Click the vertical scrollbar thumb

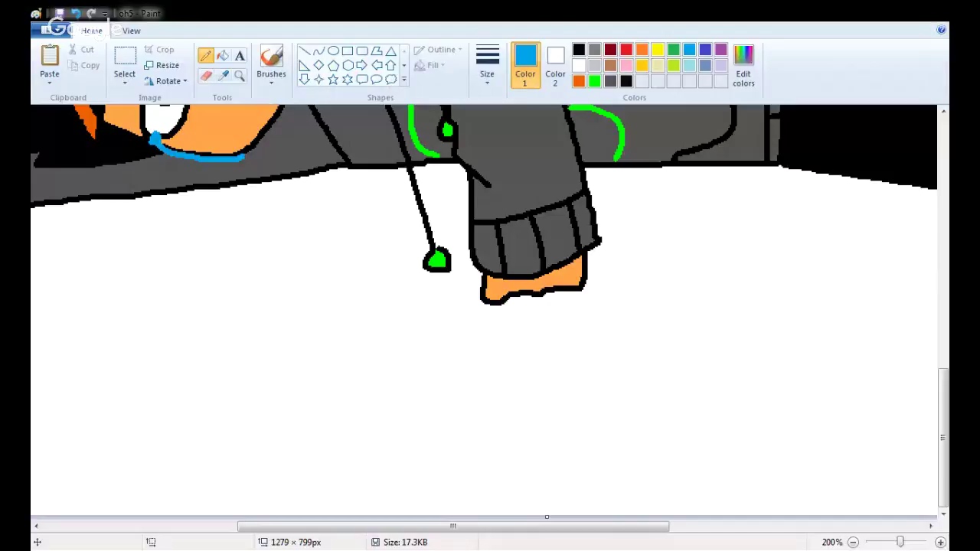pos(943,437)
